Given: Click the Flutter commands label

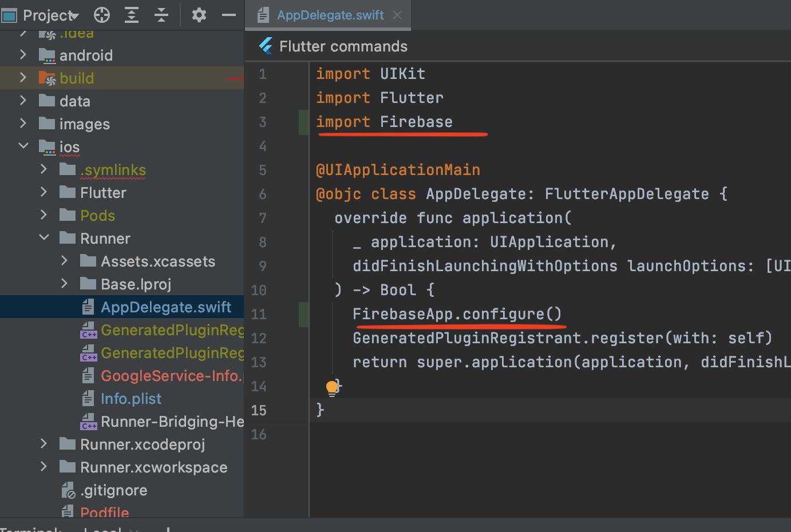Looking at the screenshot, I should tap(343, 46).
